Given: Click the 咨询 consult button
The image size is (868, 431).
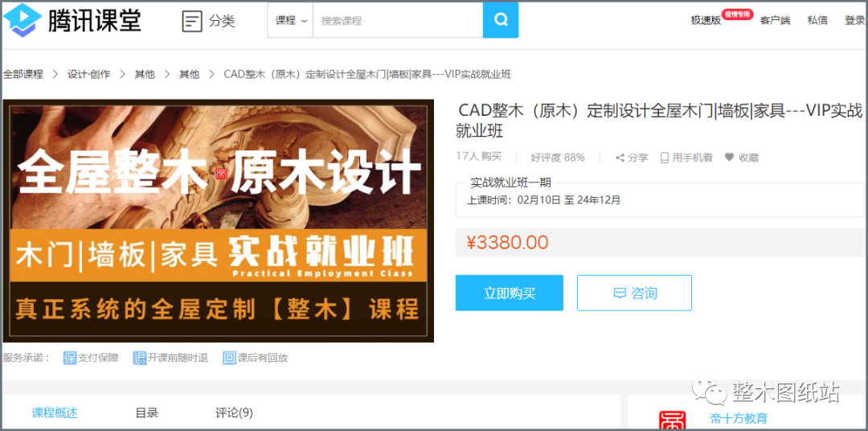Looking at the screenshot, I should point(634,293).
